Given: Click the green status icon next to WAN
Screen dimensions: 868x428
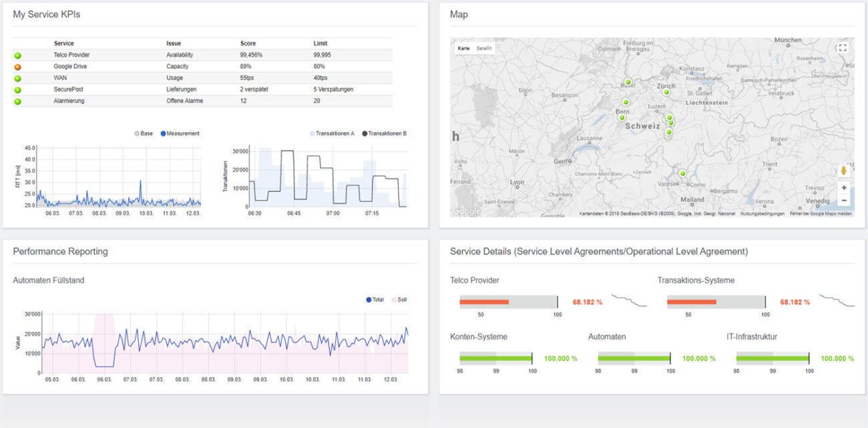Looking at the screenshot, I should pos(17,77).
